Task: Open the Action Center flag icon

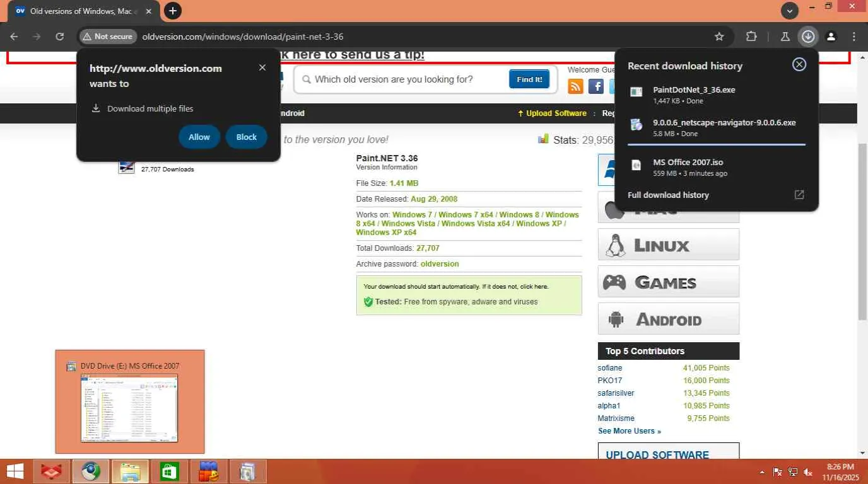Action: [778, 472]
